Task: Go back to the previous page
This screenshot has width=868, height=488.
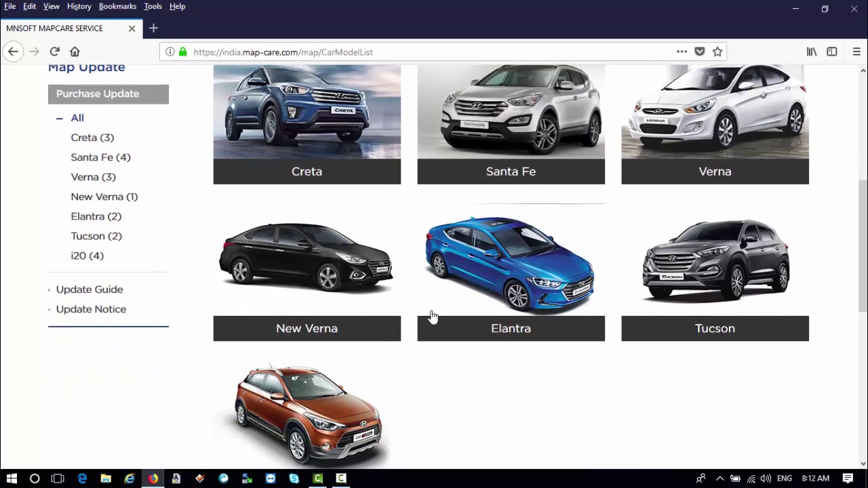Action: 13,52
